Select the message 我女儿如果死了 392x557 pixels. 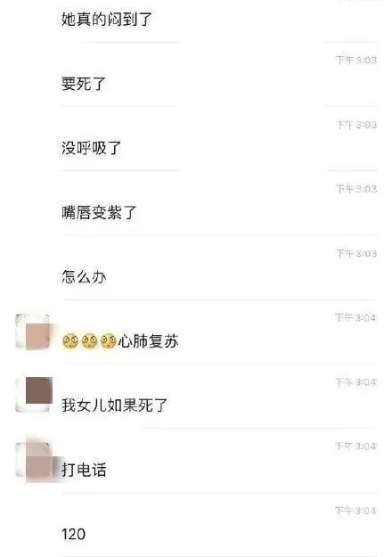[114, 405]
